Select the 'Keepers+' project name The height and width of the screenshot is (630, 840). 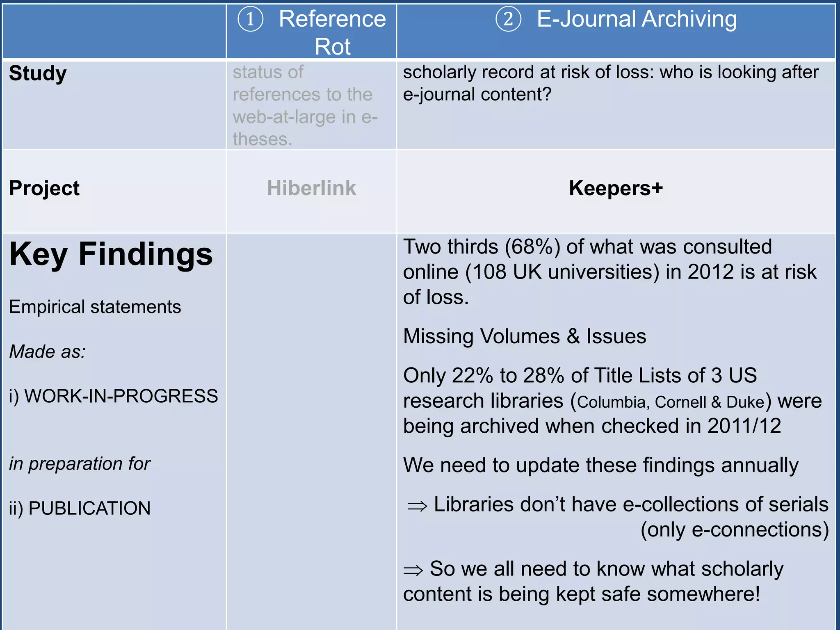(x=616, y=188)
